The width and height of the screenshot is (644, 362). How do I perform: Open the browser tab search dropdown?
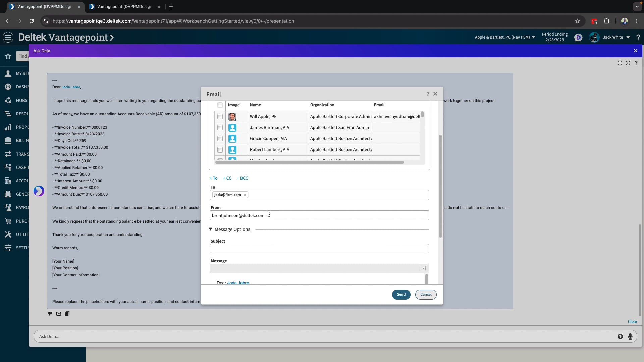(x=637, y=7)
